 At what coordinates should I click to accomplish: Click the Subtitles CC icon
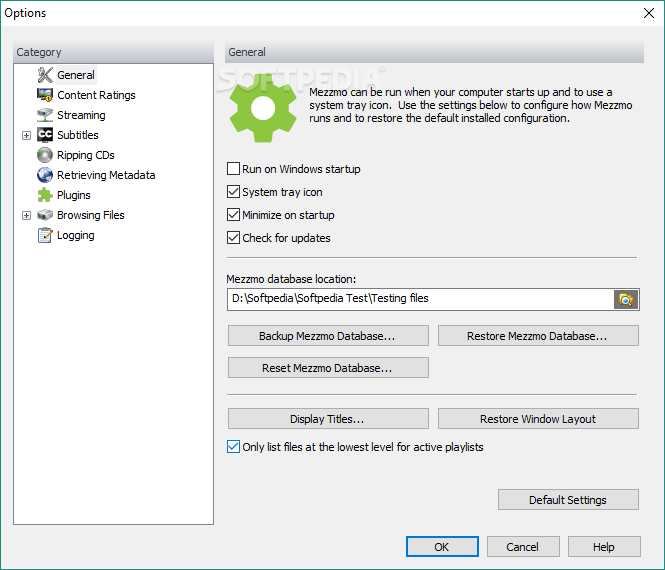click(x=45, y=135)
